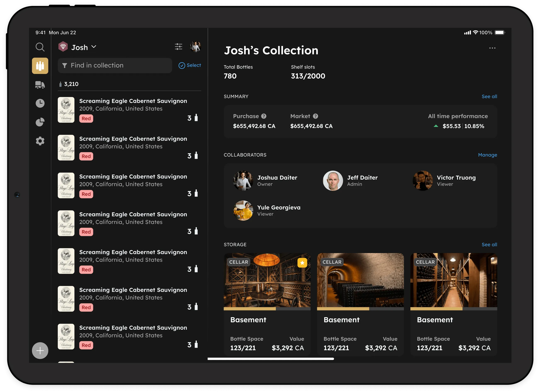539x392 pixels.
Task: Open the clock history section
Action: [x=40, y=103]
